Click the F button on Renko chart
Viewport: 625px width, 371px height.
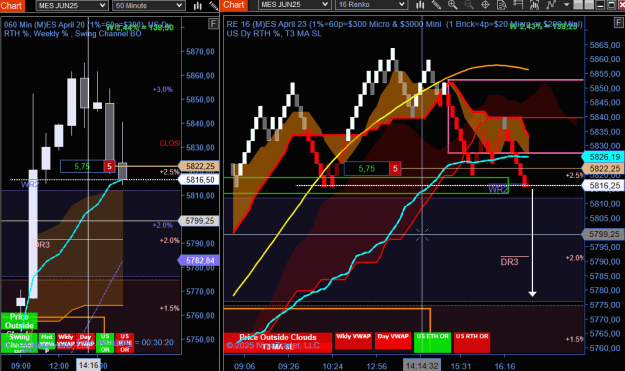[620, 23]
